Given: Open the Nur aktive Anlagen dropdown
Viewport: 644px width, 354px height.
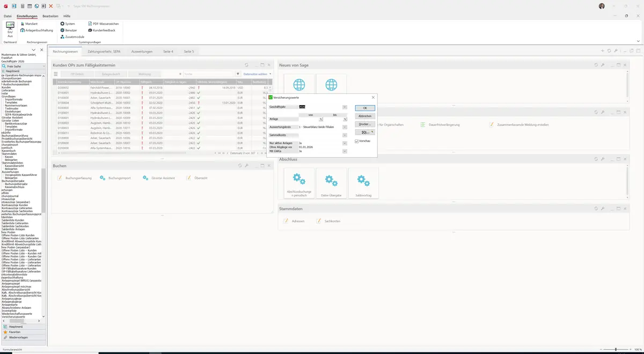Looking at the screenshot, I should (x=345, y=143).
